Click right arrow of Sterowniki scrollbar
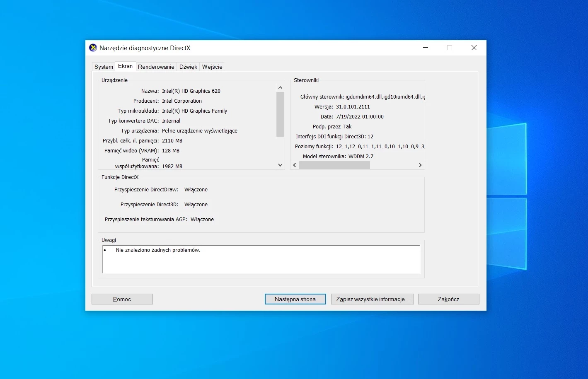The width and height of the screenshot is (588, 379). click(x=420, y=165)
